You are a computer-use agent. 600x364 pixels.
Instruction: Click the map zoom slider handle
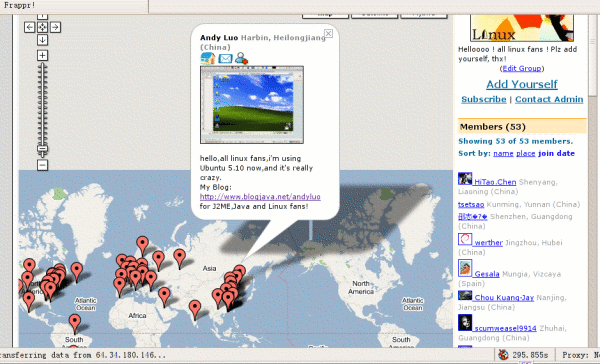coord(42,149)
